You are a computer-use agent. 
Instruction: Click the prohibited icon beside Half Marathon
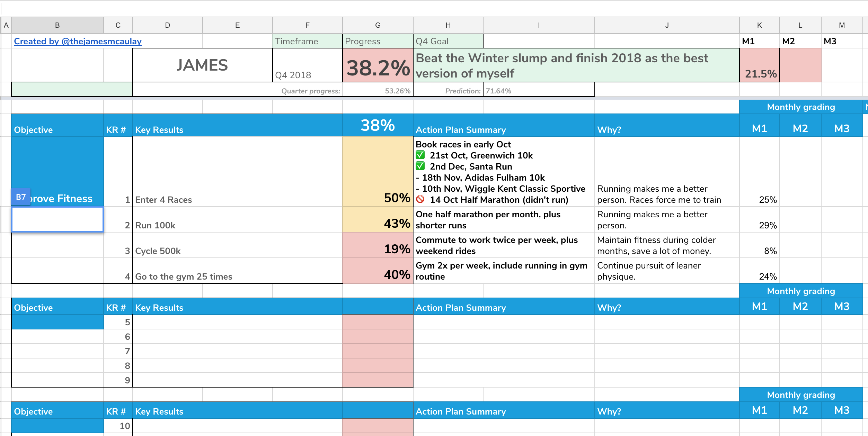pyautogui.click(x=420, y=199)
